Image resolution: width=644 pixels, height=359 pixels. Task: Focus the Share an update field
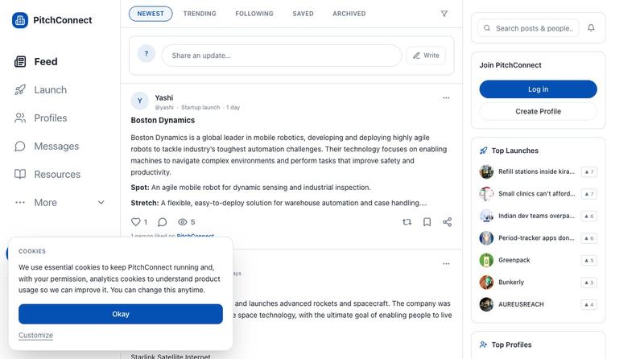tap(281, 56)
